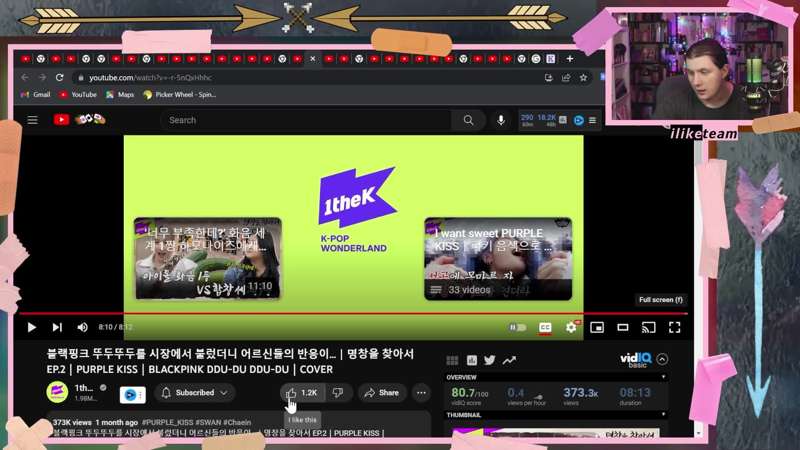The height and width of the screenshot is (450, 800).
Task: Open the Gmail bookmark
Action: pyautogui.click(x=35, y=95)
